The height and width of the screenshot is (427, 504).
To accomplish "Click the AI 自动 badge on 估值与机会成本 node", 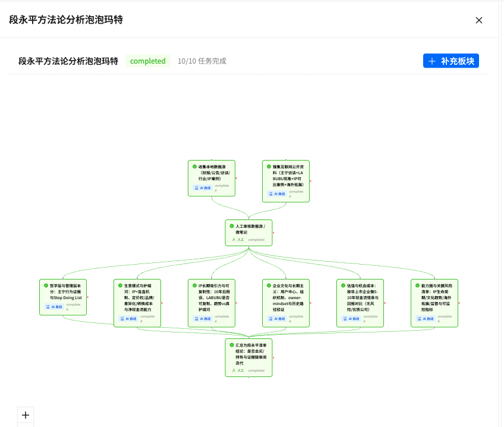I will [x=351, y=319].
